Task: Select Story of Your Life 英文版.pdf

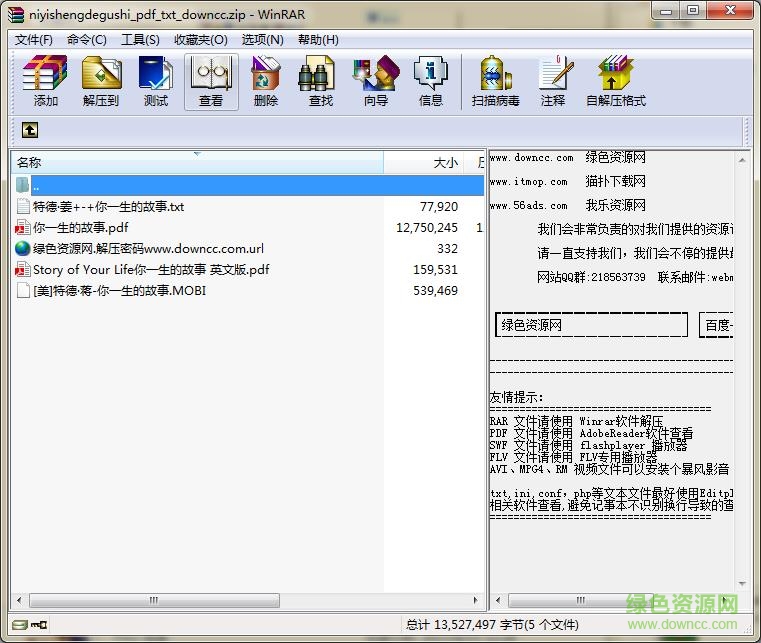Action: 151,269
